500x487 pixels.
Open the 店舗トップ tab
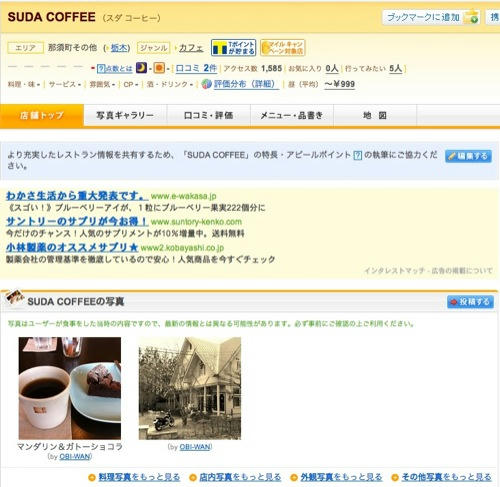pyautogui.click(x=42, y=116)
